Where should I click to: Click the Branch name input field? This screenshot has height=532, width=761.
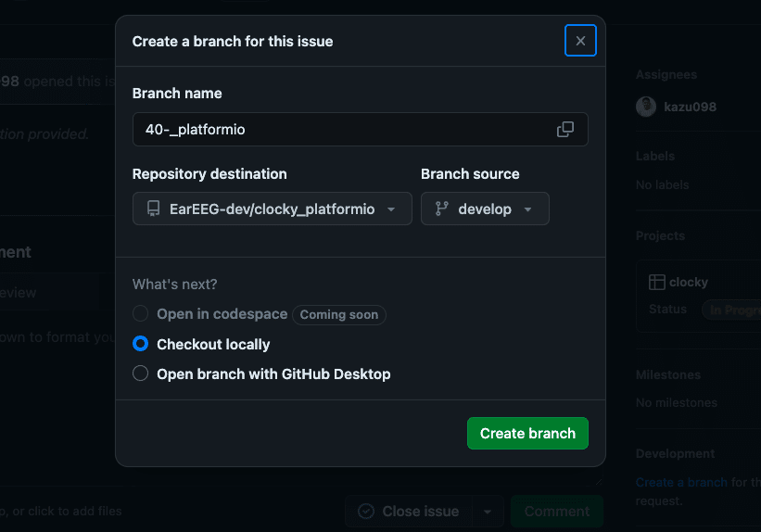pos(361,130)
